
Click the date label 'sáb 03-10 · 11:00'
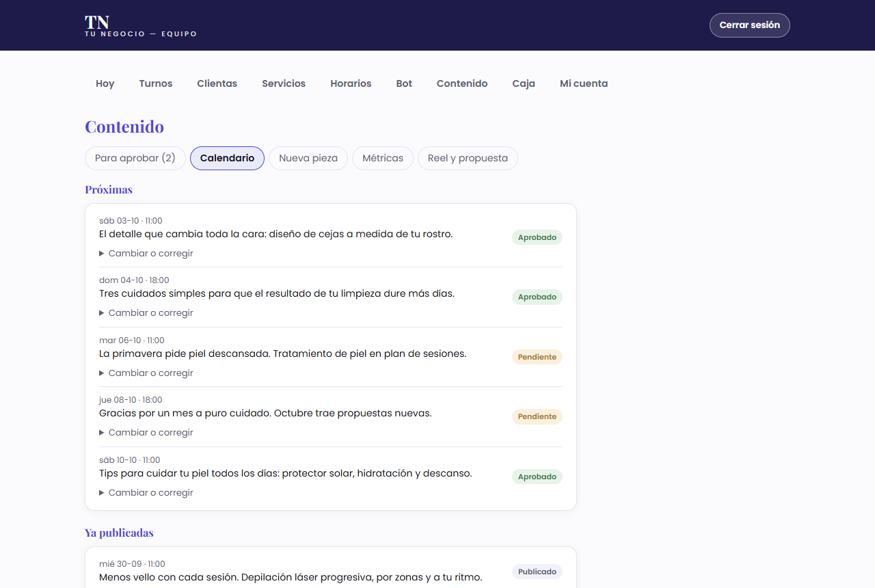[131, 221]
